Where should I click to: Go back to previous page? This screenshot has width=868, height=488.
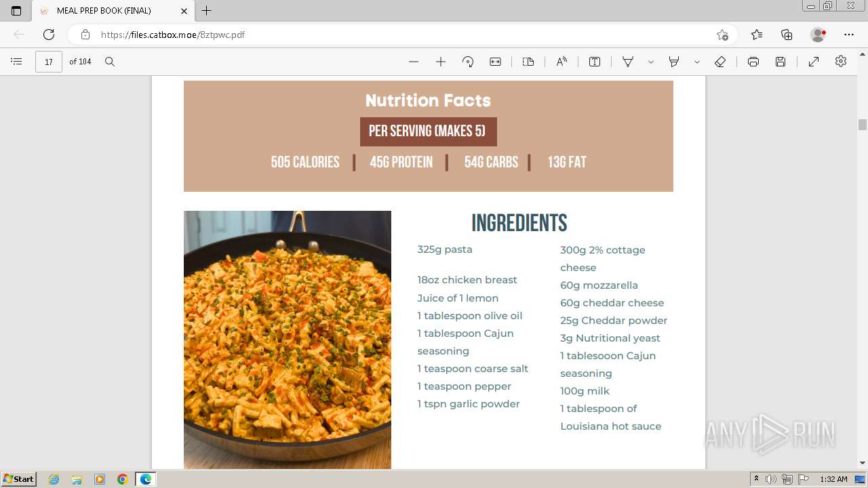19,35
